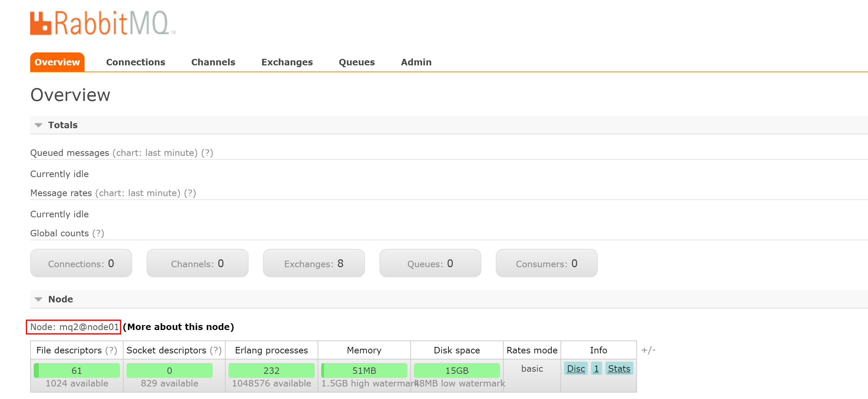
Task: Click the File descriptors usage bar 61
Action: coord(77,370)
